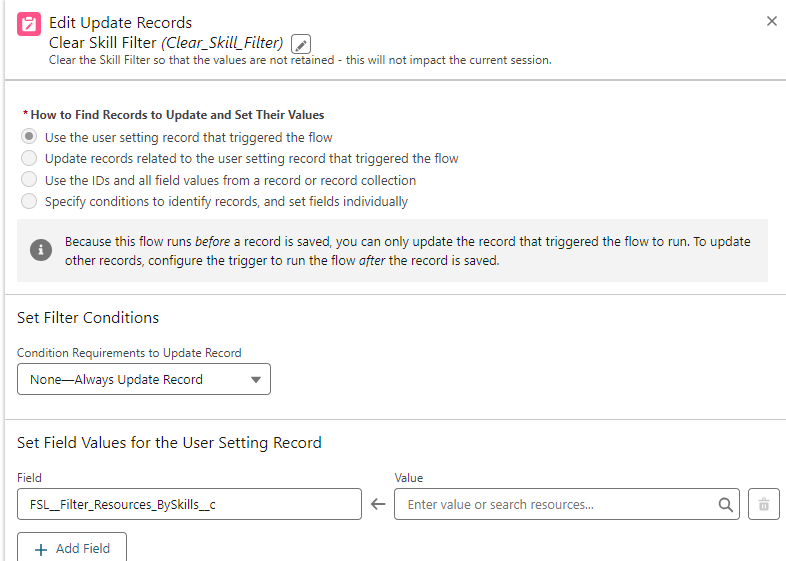Screen dimensions: 786x561
Task: Click the 'Set Filter Conditions' section heading
Action: pyautogui.click(x=88, y=318)
